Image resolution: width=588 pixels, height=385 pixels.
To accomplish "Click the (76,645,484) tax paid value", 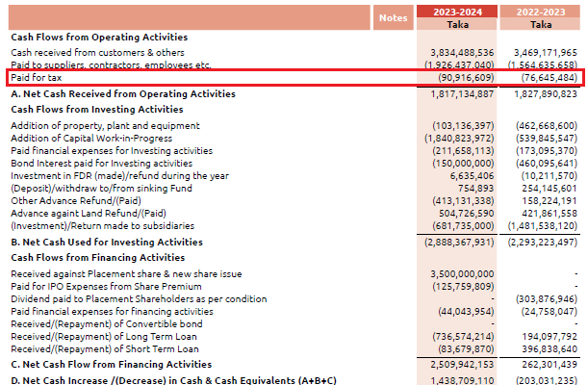I will pos(546,76).
